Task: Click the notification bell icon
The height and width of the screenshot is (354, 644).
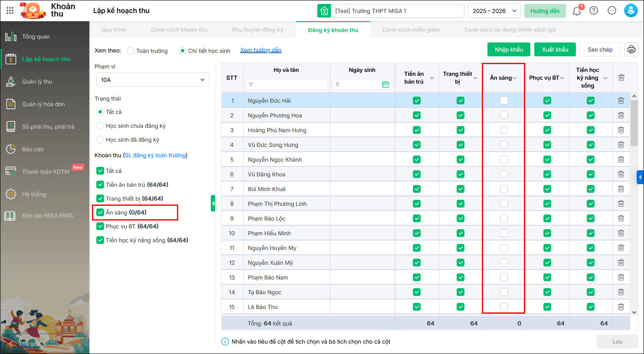Action: coord(576,11)
